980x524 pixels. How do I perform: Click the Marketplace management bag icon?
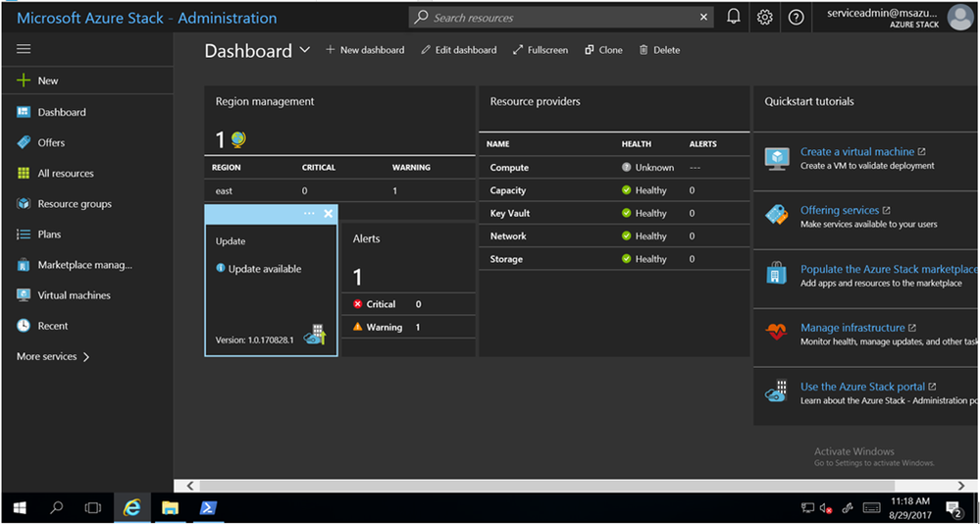coord(24,265)
